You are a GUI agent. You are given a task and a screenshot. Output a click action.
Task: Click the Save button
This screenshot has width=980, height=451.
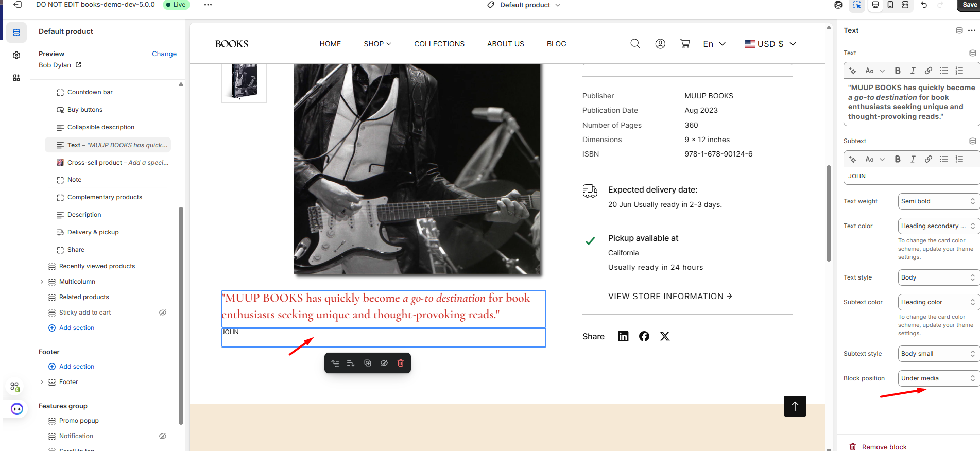tap(969, 5)
